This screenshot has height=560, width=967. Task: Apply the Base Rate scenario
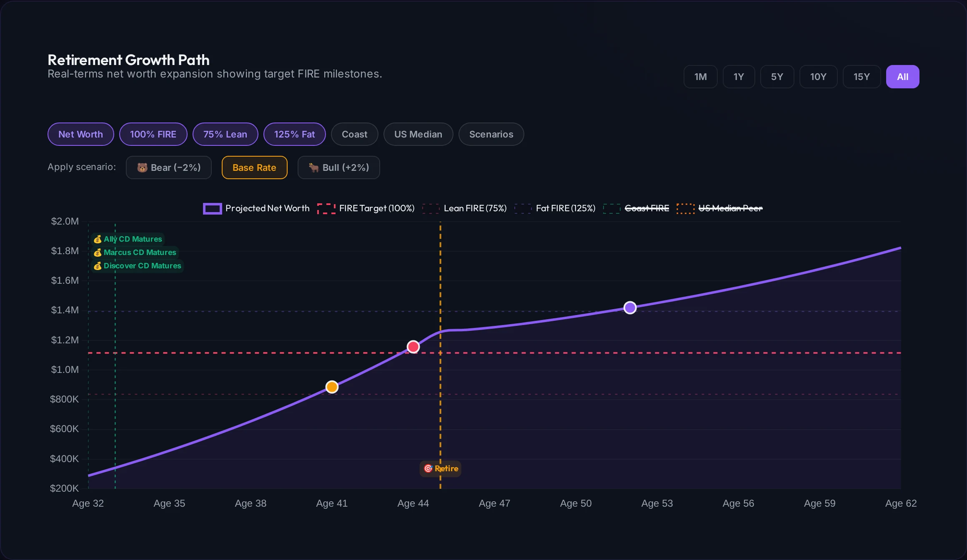[254, 167]
